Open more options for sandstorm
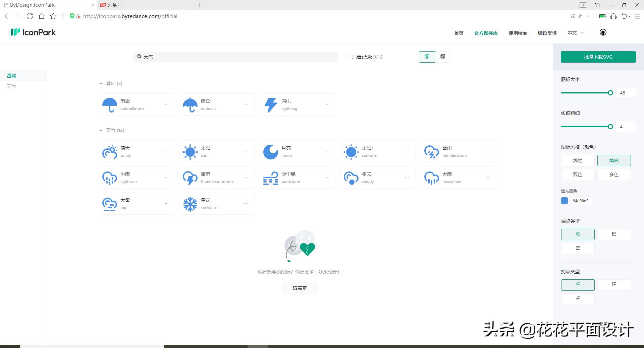The width and height of the screenshot is (644, 348). pyautogui.click(x=326, y=177)
